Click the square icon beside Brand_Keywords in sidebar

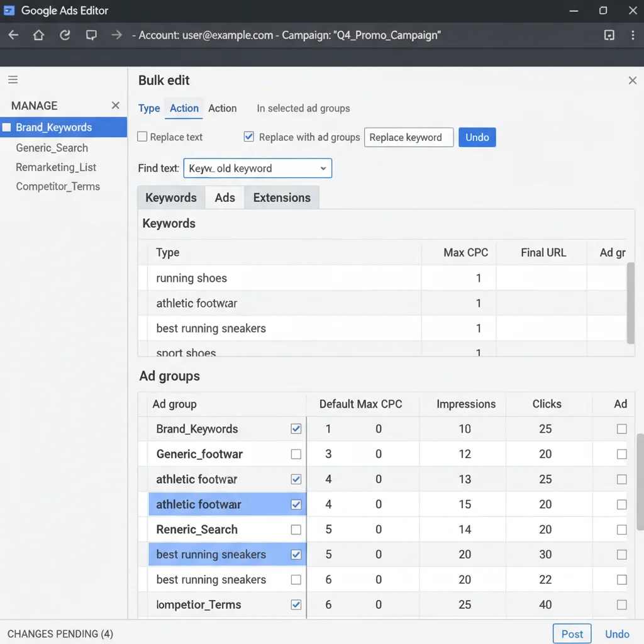click(x=6, y=127)
